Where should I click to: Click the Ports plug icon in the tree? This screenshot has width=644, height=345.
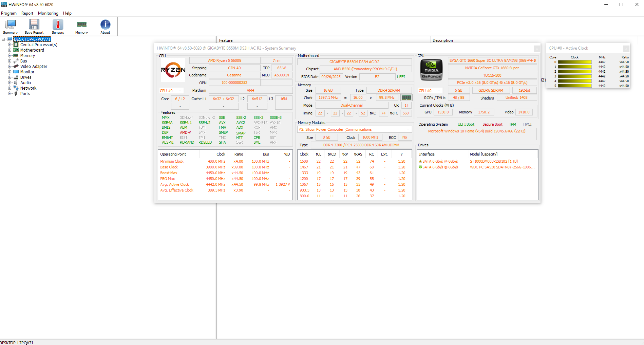click(x=16, y=93)
